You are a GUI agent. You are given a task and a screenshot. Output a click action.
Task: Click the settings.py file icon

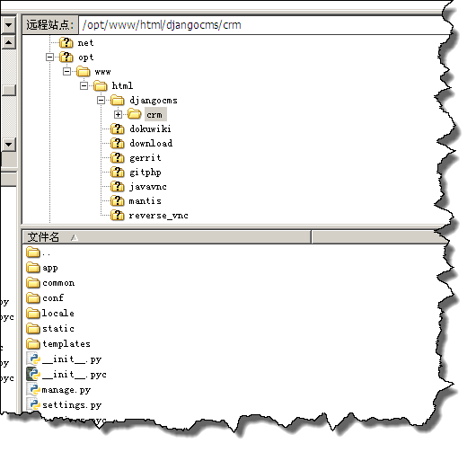coord(33,404)
